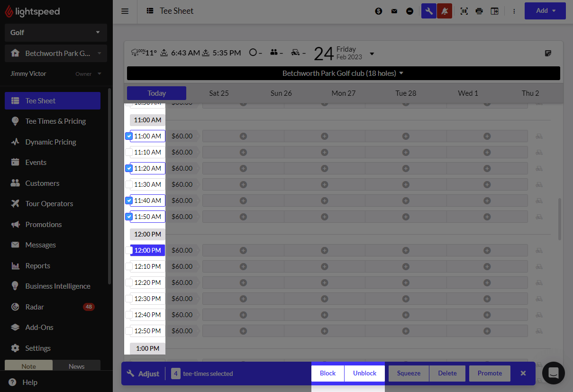Add player in fourth slot of 12:40 PM
Viewport: 573px width, 392px height.
[487, 315]
